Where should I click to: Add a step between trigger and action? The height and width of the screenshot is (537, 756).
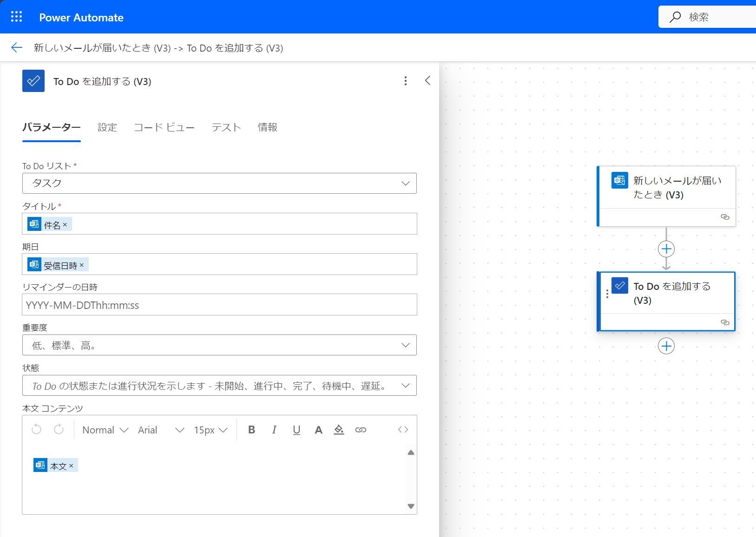pos(666,249)
